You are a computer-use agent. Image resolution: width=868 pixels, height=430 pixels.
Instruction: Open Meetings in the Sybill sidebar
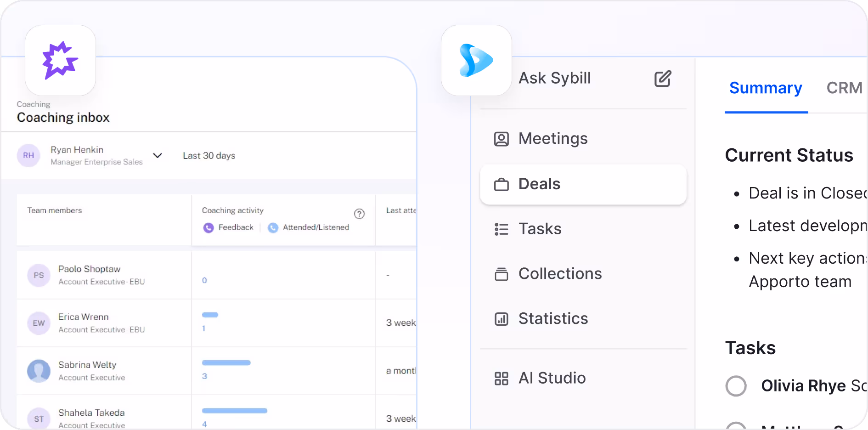pos(583,139)
